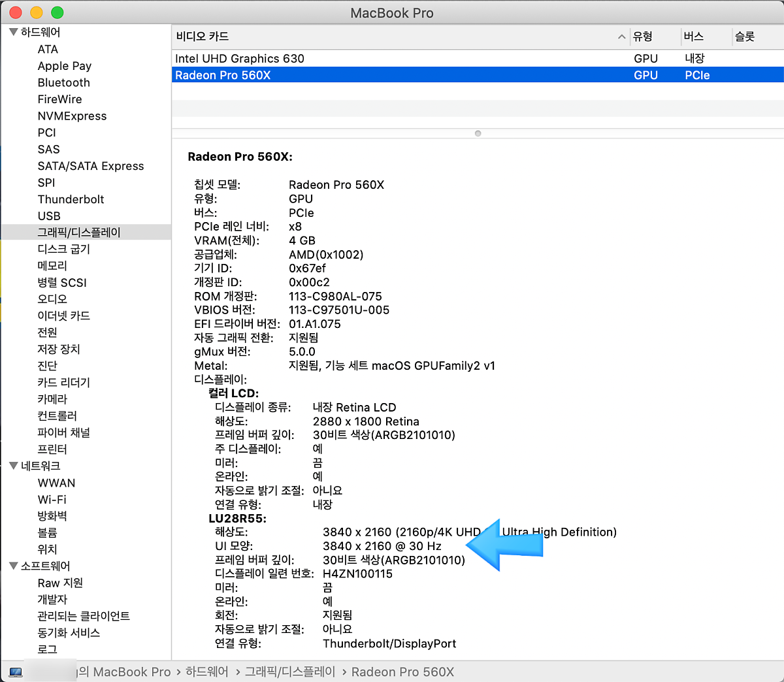
Task: Select Apple Pay in the sidebar
Action: 65,66
